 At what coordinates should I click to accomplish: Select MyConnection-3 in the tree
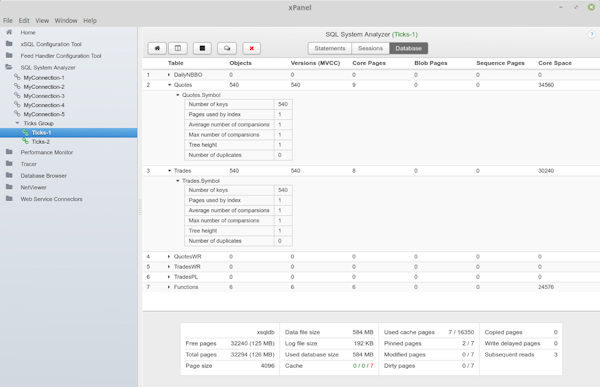[44, 96]
